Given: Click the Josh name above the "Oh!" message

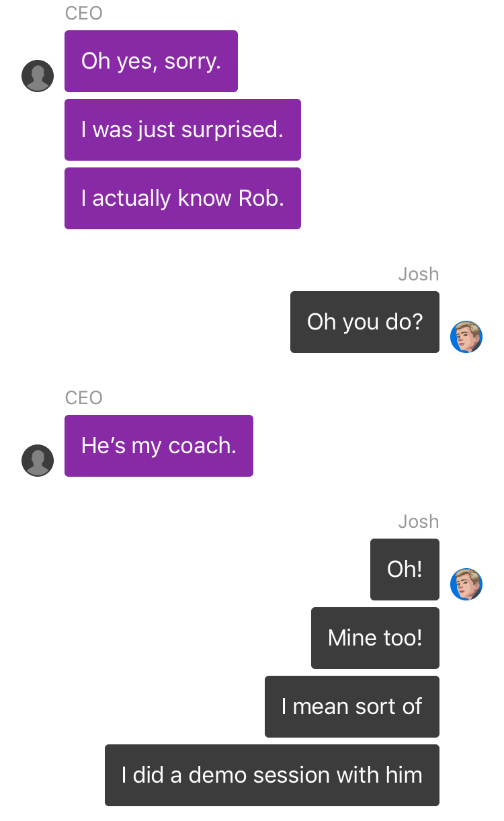Looking at the screenshot, I should pos(419,522).
